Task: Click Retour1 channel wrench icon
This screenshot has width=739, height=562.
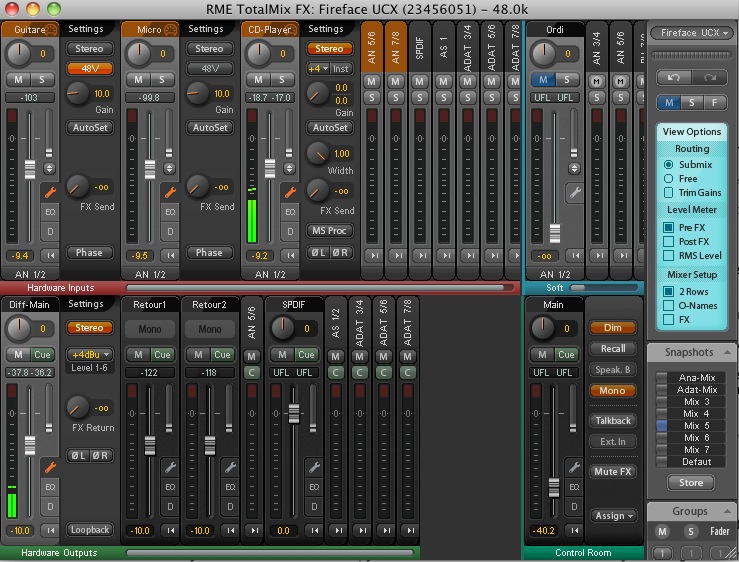Action: [170, 467]
